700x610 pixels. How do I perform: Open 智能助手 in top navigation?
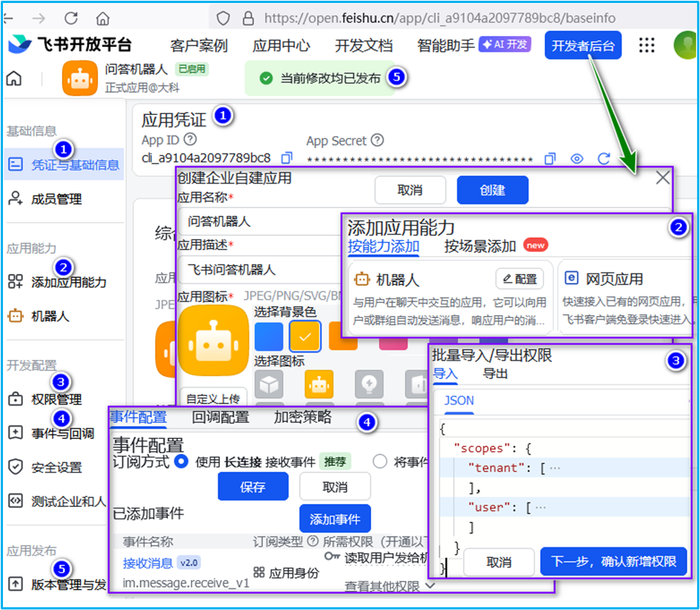coord(446,45)
